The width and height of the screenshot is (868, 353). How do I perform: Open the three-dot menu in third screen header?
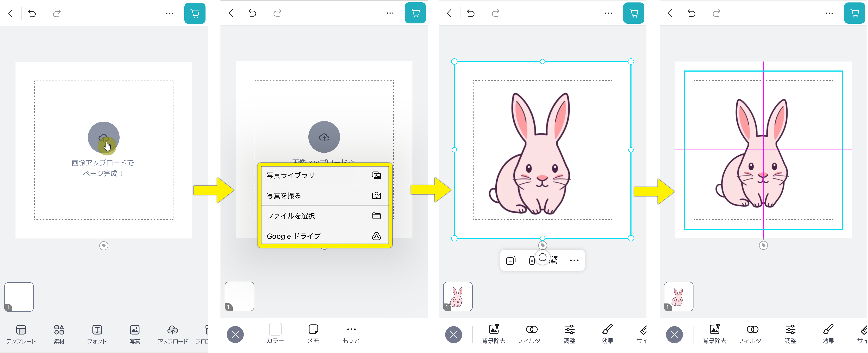coord(608,13)
